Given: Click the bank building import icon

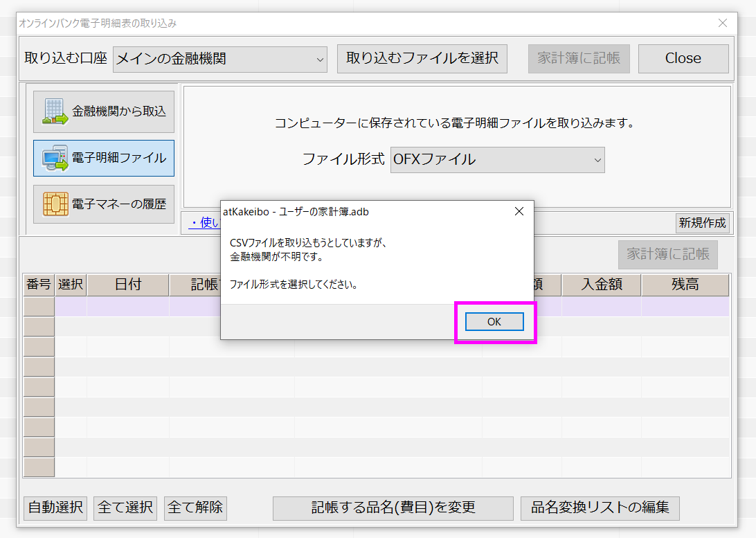Looking at the screenshot, I should pos(55,111).
